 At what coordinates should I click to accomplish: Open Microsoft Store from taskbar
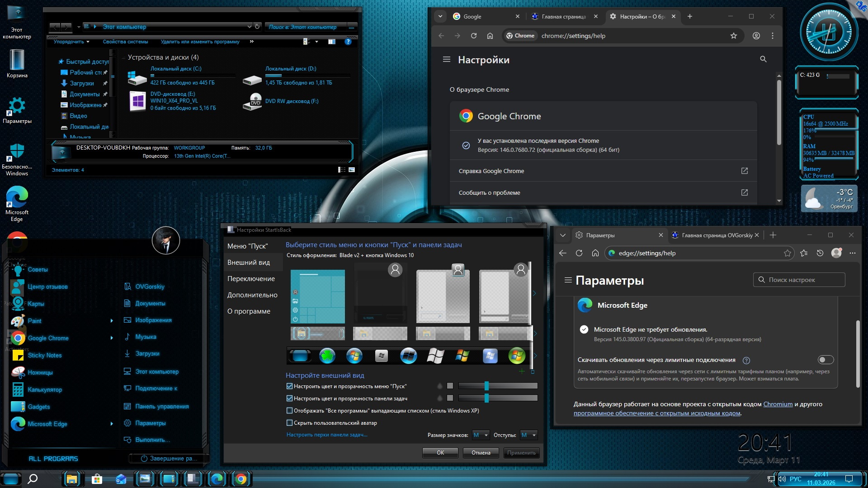click(x=97, y=479)
